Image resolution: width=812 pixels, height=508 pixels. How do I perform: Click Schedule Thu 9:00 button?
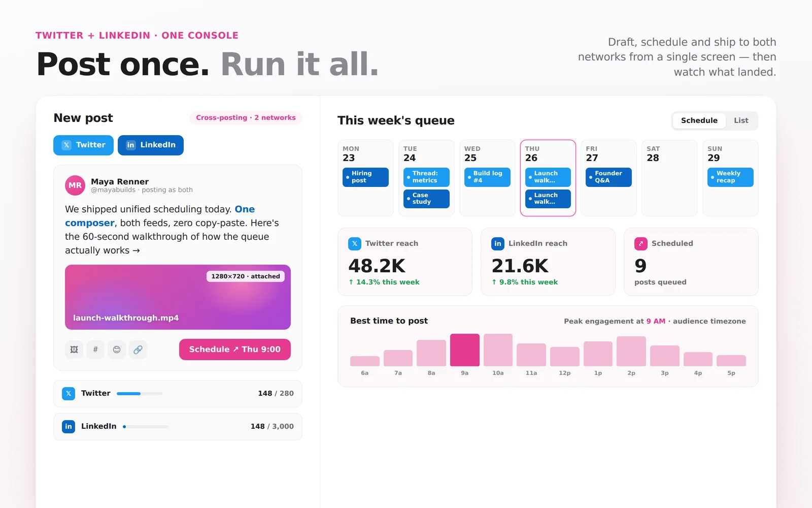(235, 350)
